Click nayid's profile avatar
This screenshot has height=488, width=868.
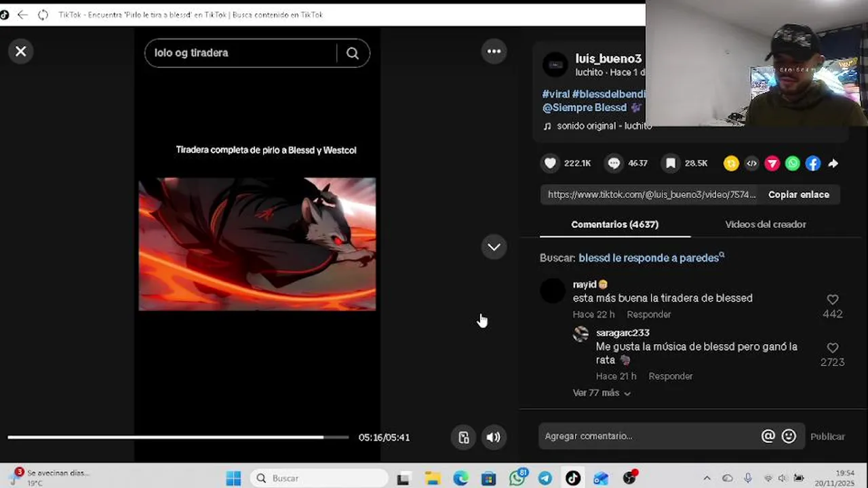coord(553,291)
